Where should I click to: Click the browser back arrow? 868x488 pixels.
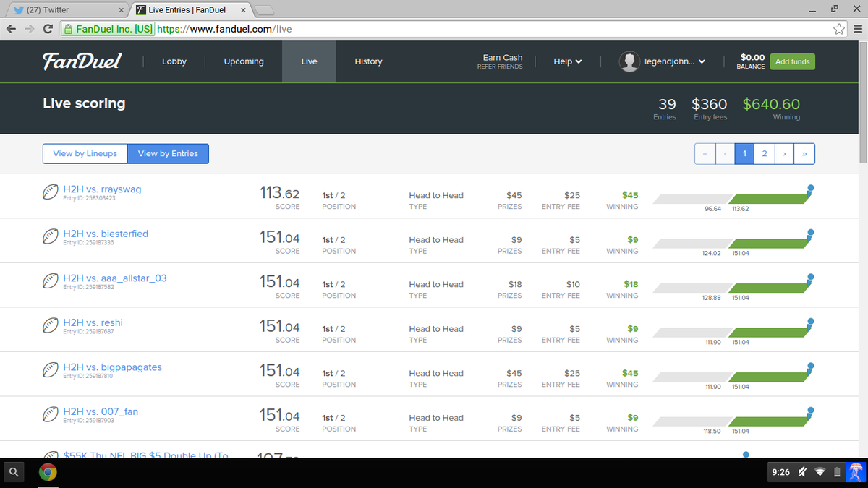pos(12,29)
